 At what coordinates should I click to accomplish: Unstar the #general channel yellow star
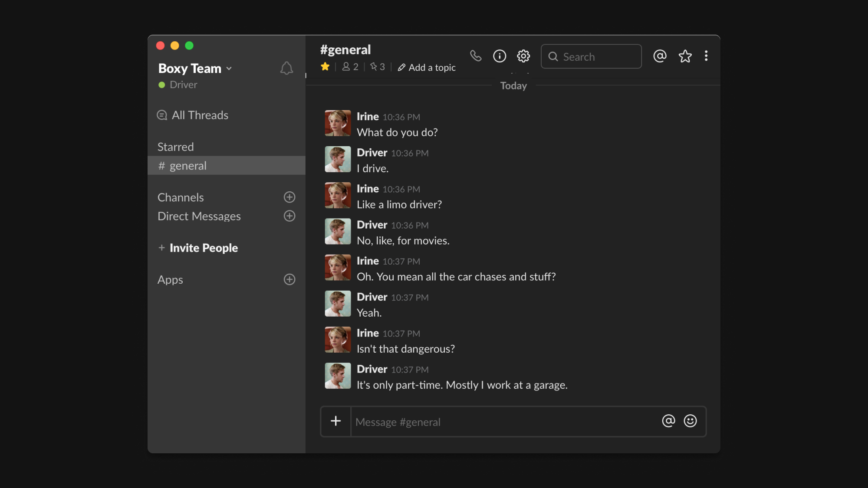point(325,67)
